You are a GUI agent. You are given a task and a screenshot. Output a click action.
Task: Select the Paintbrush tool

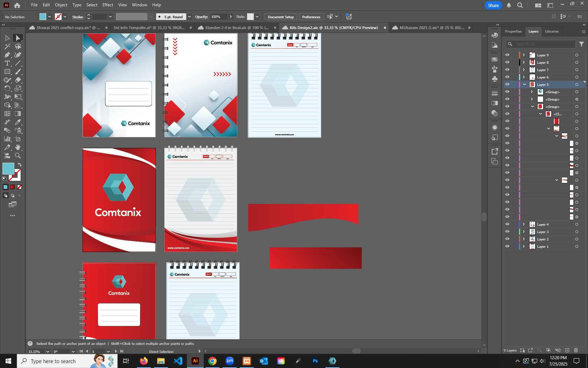[x=18, y=71]
